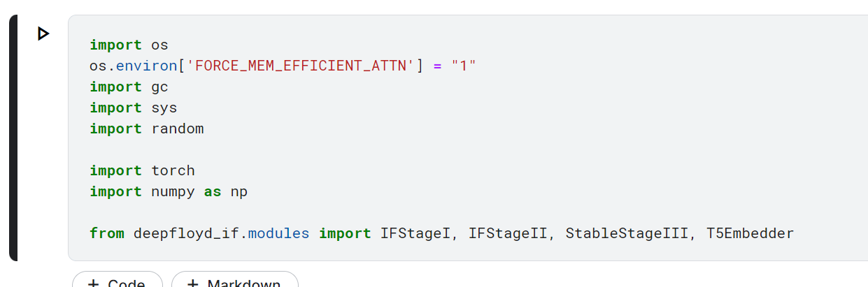Place cursor on 'import sys' line
868x287 pixels.
tap(133, 108)
